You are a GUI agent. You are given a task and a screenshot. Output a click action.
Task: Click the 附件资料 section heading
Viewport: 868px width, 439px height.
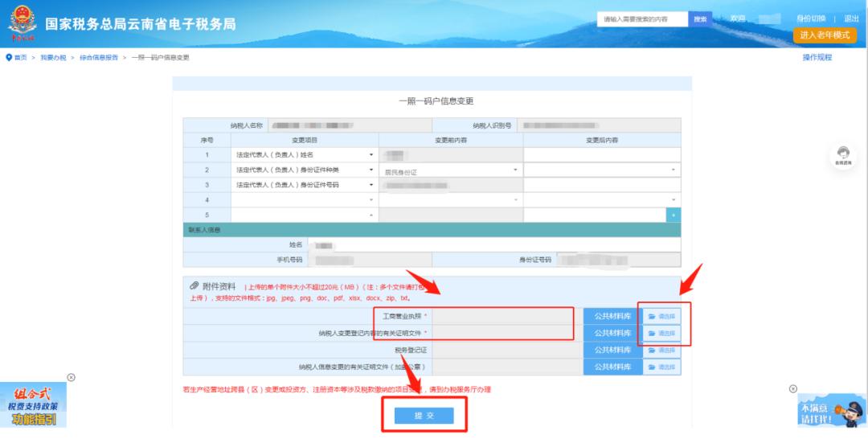(219, 286)
